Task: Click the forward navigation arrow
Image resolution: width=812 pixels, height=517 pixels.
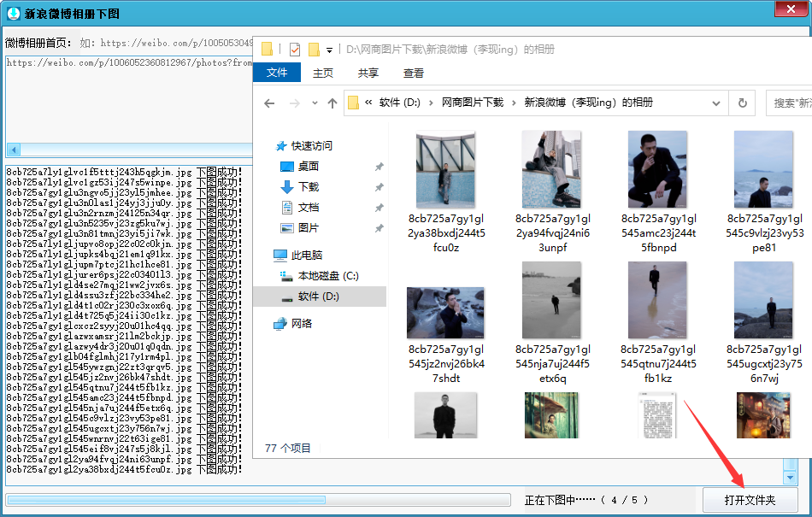Action: pos(295,103)
